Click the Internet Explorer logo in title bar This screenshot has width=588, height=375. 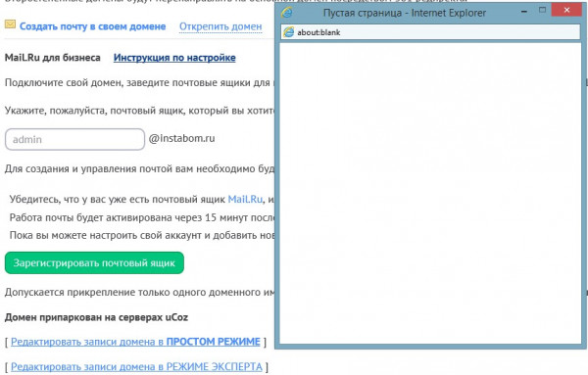pos(287,13)
